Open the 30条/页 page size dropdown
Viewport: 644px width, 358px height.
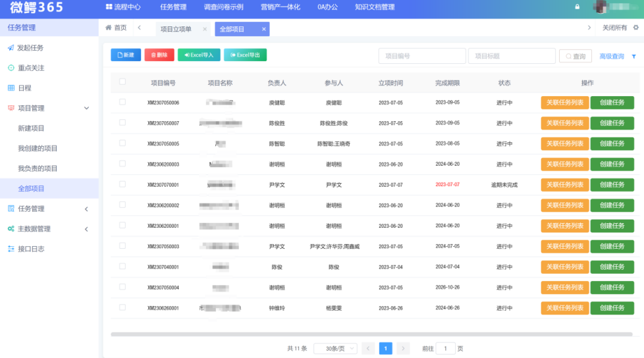[x=335, y=349]
